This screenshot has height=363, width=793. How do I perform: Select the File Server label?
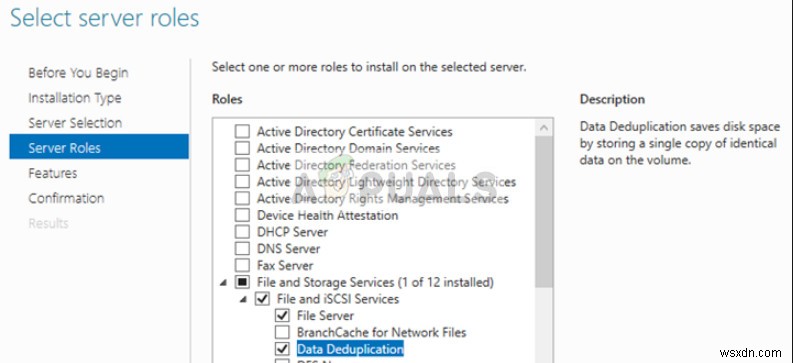pos(325,315)
